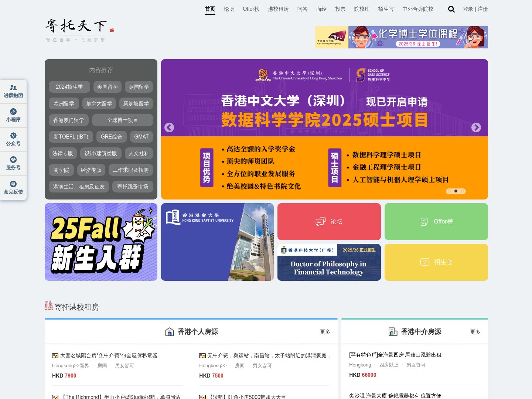The image size is (532, 399).
Task: Open the 投票 nav item
Action: pos(340,9)
